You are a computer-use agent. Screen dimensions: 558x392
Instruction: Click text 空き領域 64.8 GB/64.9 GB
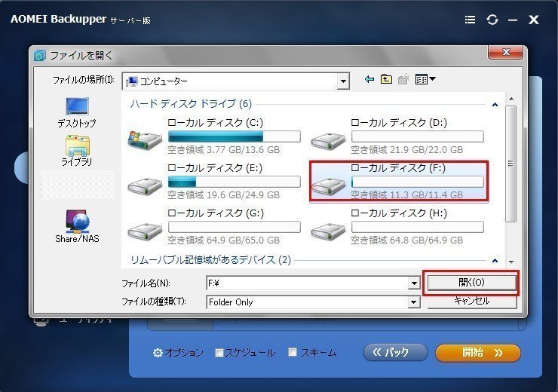click(406, 240)
